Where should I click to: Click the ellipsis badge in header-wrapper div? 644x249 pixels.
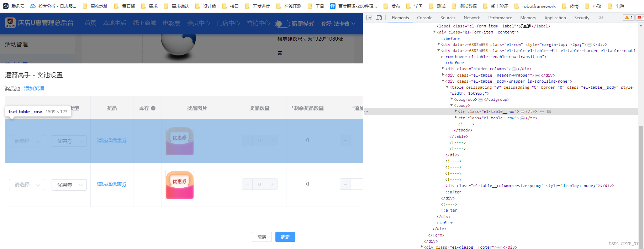click(538, 76)
